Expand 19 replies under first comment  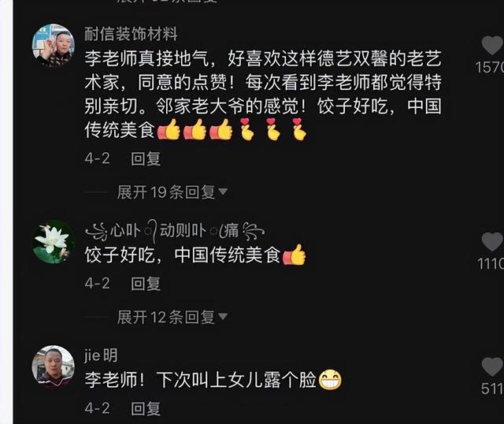[166, 192]
